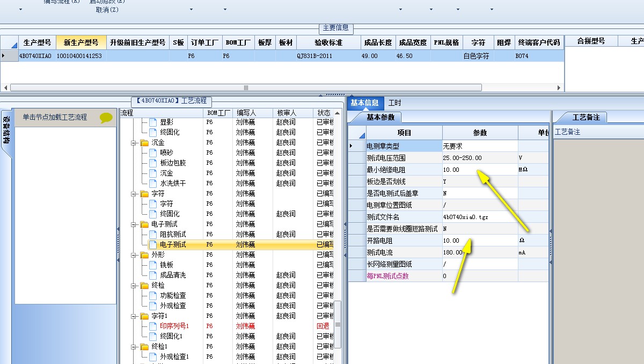This screenshot has width=644, height=364.
Task: Sort by the 新生产型号 column header
Action: coord(81,42)
